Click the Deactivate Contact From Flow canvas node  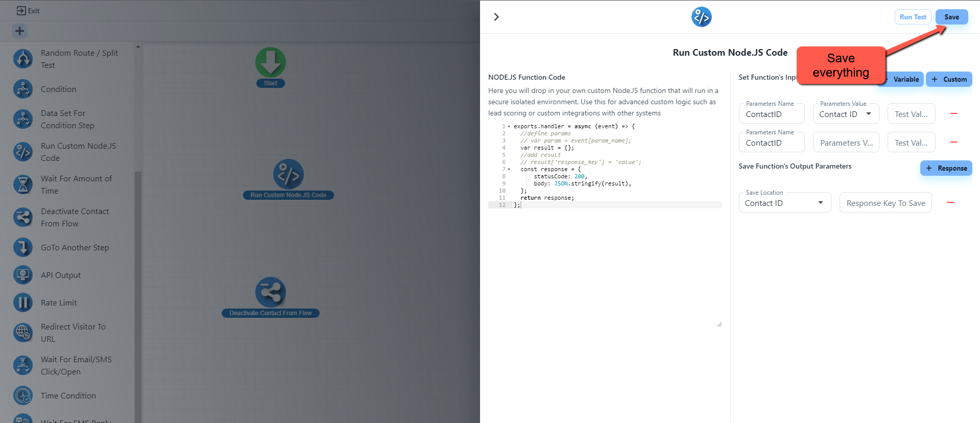click(270, 293)
